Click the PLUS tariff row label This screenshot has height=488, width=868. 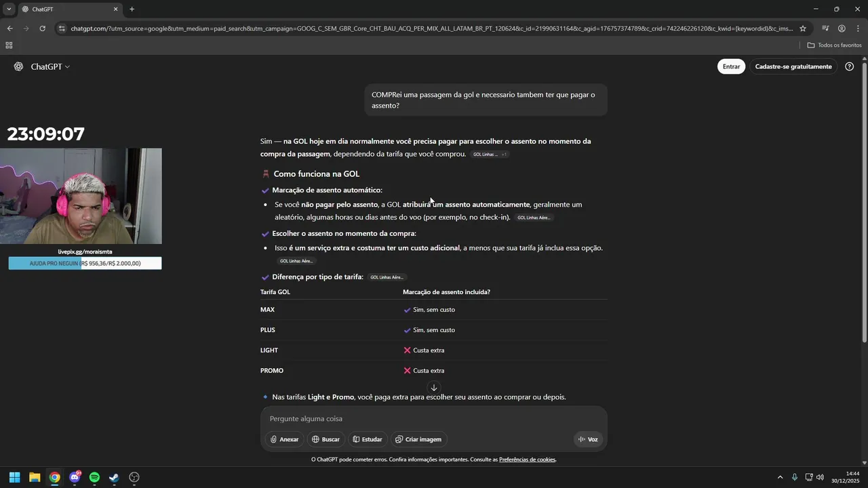pos(268,330)
